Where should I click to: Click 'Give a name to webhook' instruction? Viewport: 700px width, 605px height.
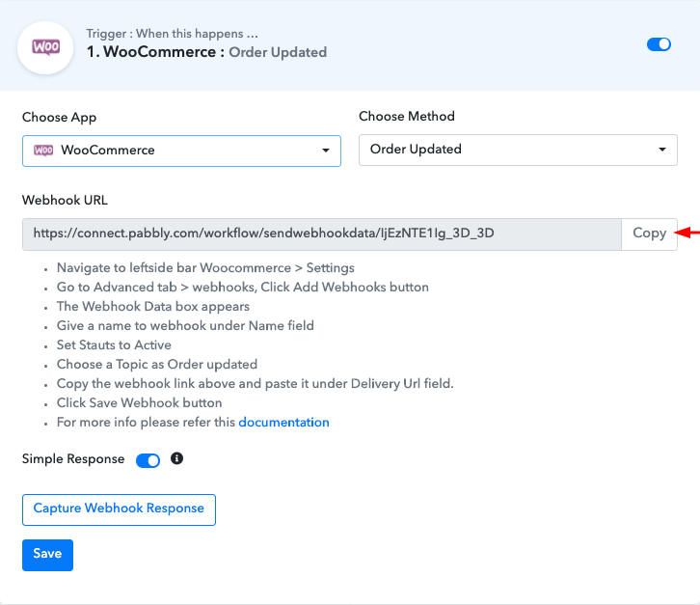pos(185,325)
